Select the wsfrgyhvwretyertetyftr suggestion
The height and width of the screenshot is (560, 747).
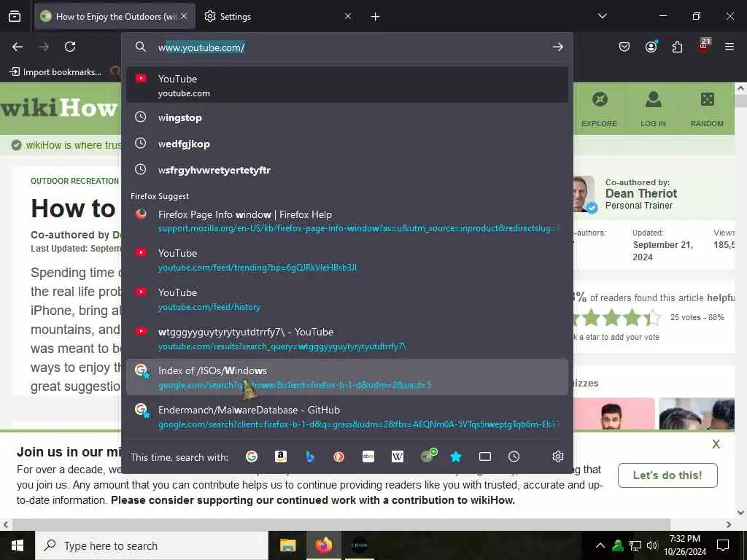point(347,169)
